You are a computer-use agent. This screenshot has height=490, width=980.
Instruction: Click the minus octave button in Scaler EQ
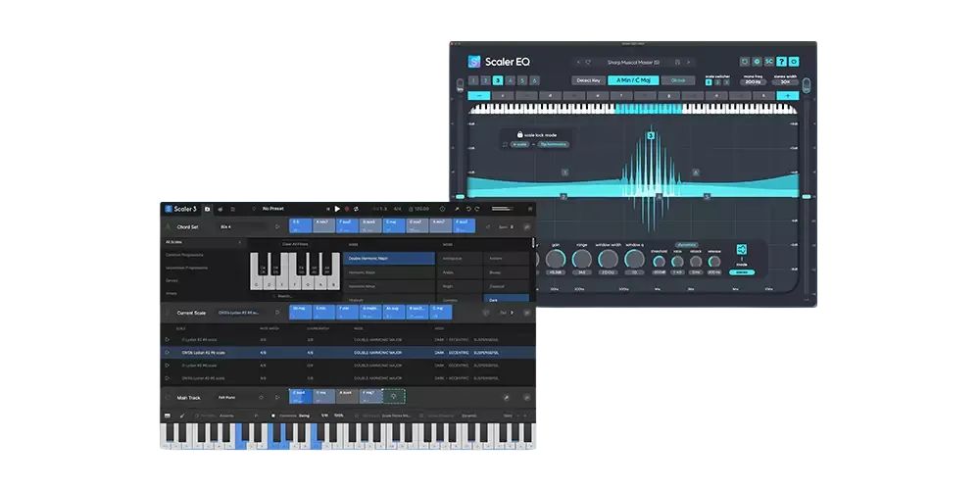click(x=479, y=96)
